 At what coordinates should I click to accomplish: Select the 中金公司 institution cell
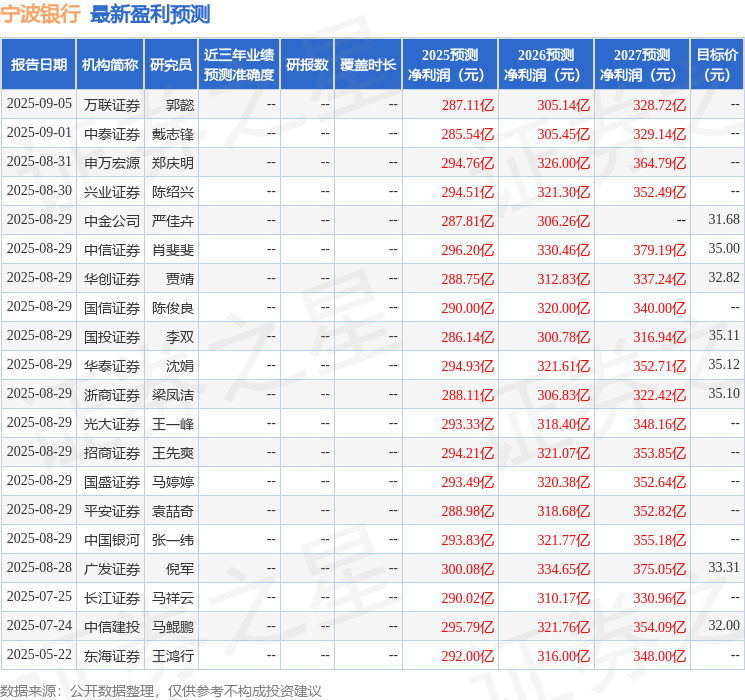pyautogui.click(x=112, y=221)
